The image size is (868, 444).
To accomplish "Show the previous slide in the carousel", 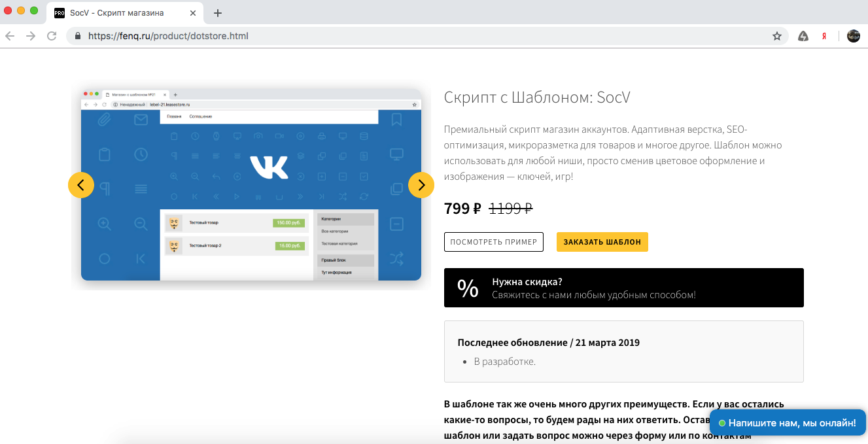I will (x=81, y=185).
